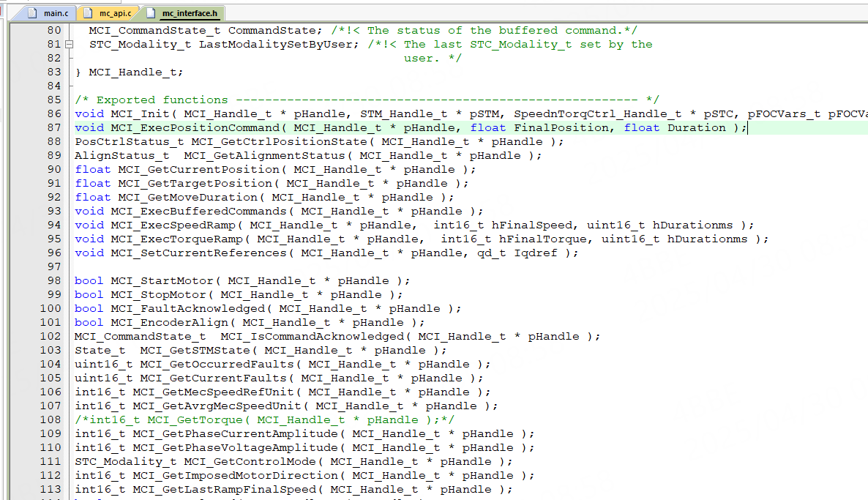Click line number 87 in the gutter
The height and width of the screenshot is (500, 868).
(x=54, y=128)
